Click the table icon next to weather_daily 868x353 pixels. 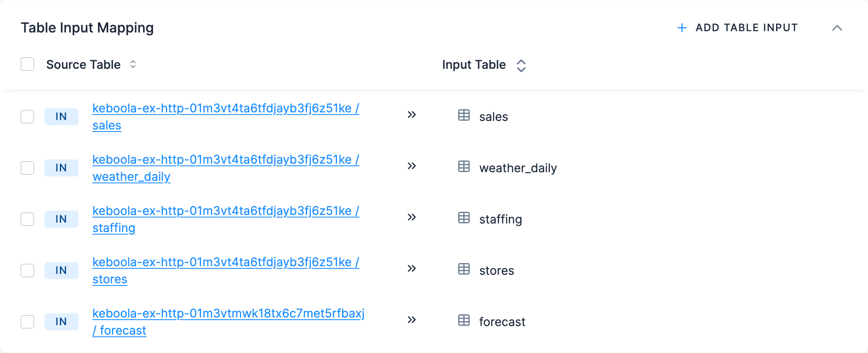point(464,166)
